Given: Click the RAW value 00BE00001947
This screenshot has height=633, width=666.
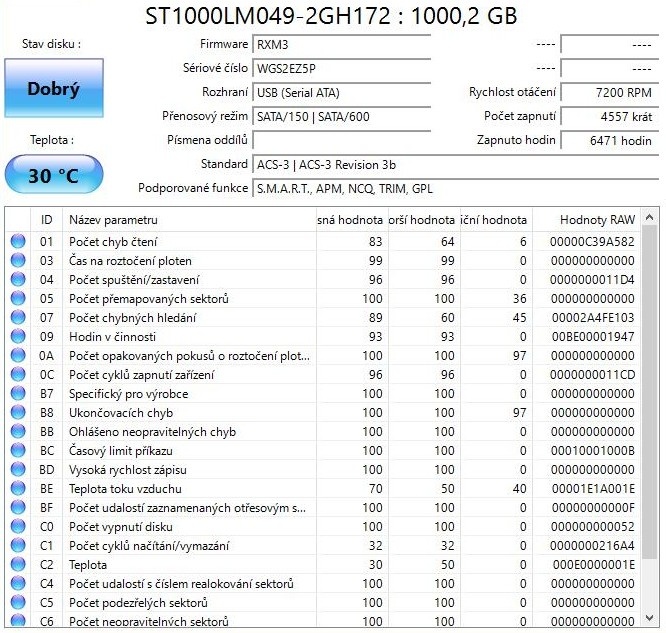Looking at the screenshot, I should (593, 336).
